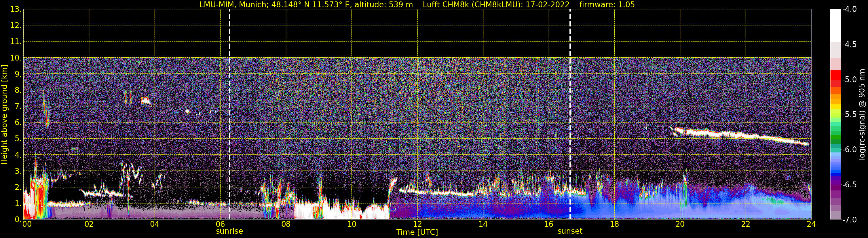Viewport: 868px width, 238px height.
Task: Click the dashed white sunset line
Action: 570,114
